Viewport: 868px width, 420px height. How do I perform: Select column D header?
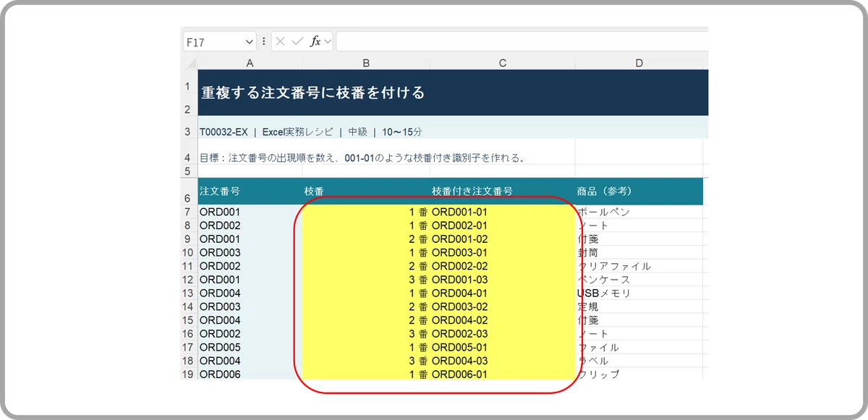pos(639,63)
